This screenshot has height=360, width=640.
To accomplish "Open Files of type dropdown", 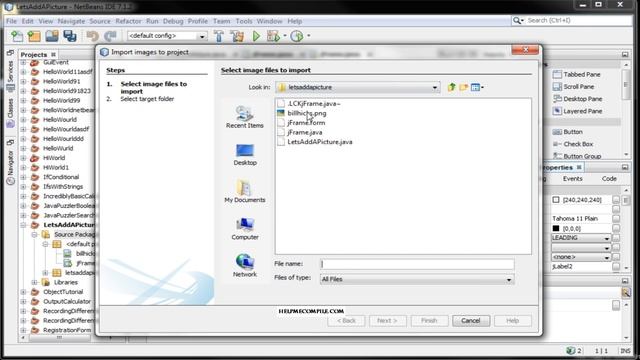I will pyautogui.click(x=509, y=280).
